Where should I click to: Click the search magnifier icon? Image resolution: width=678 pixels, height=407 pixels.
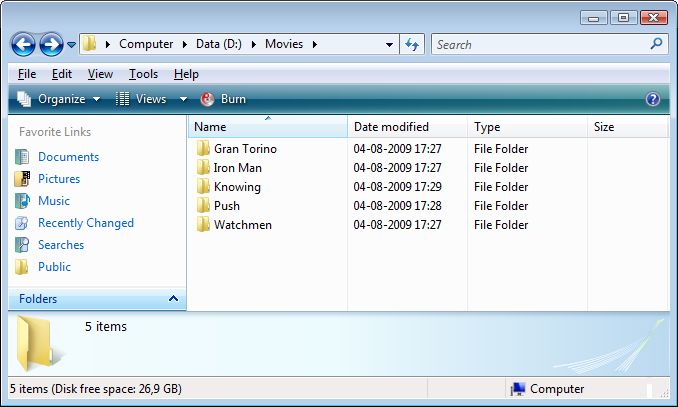click(656, 44)
